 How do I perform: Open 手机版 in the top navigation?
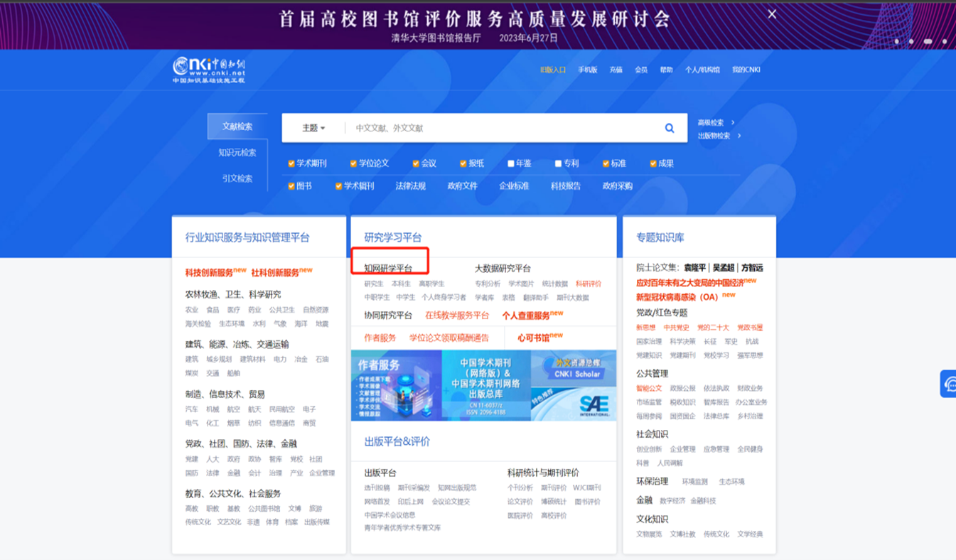coord(588,70)
